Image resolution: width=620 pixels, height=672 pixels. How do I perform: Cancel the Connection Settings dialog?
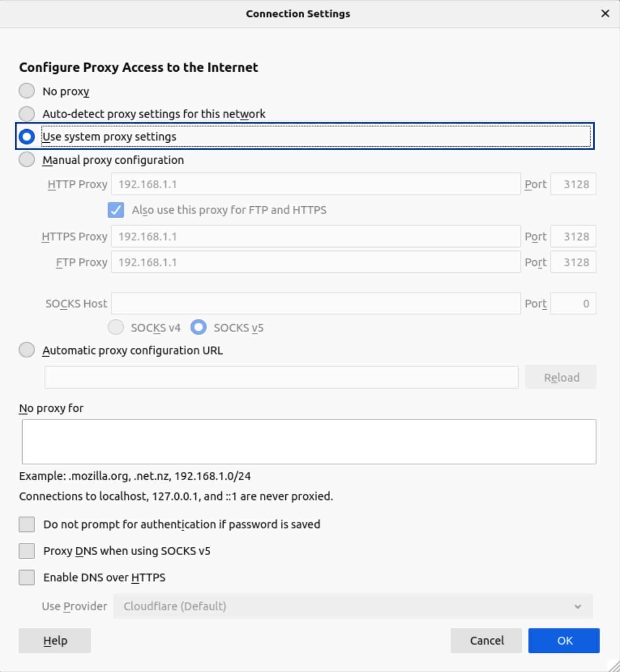coord(486,640)
